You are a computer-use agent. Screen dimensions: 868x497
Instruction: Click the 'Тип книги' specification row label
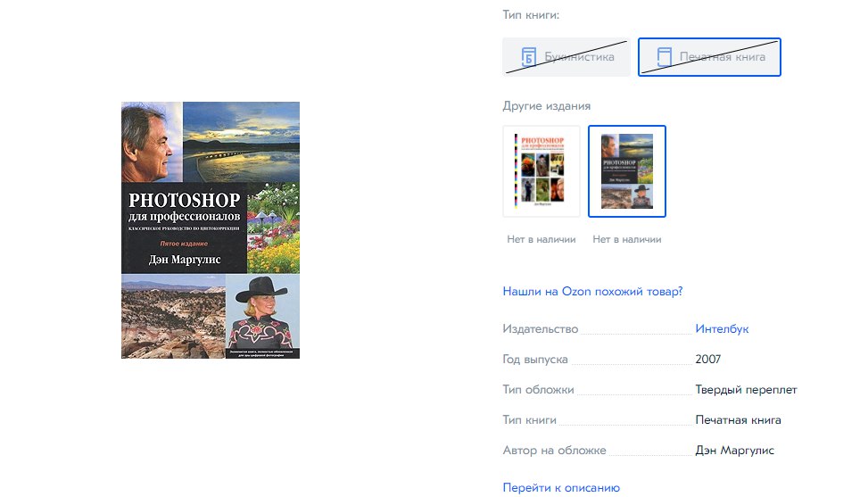[x=529, y=420]
